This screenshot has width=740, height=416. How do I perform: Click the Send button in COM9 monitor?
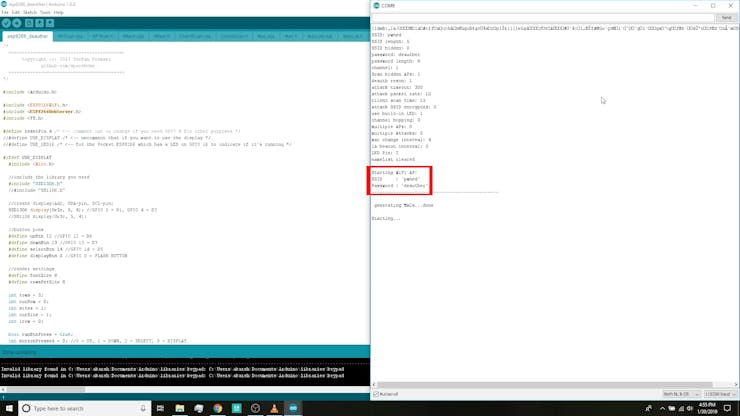(726, 17)
